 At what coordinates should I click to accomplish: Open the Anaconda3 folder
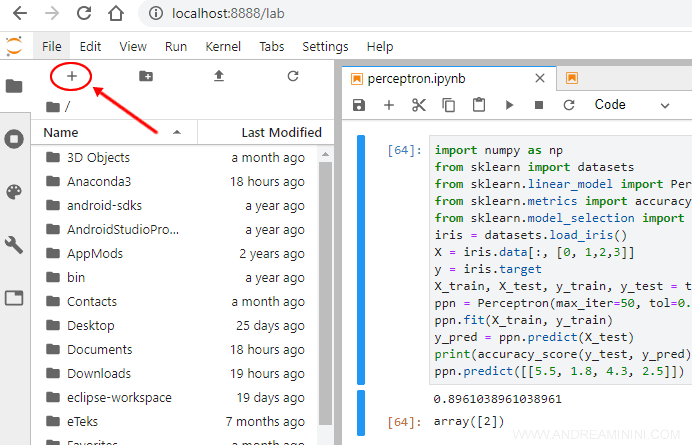tap(98, 181)
